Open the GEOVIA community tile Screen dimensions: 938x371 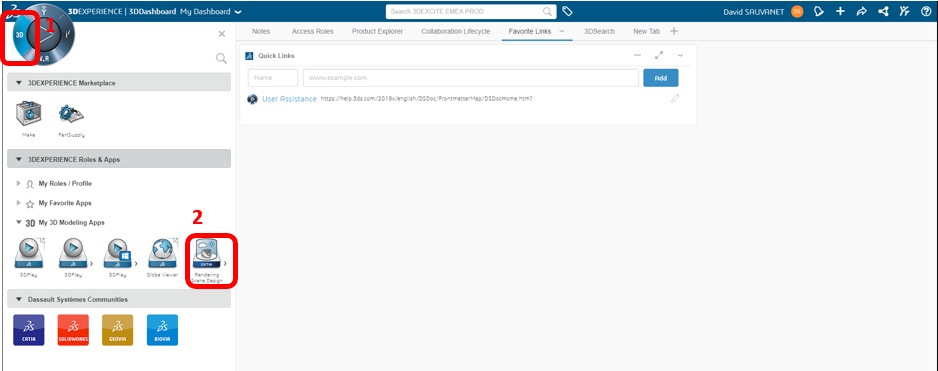pyautogui.click(x=117, y=330)
